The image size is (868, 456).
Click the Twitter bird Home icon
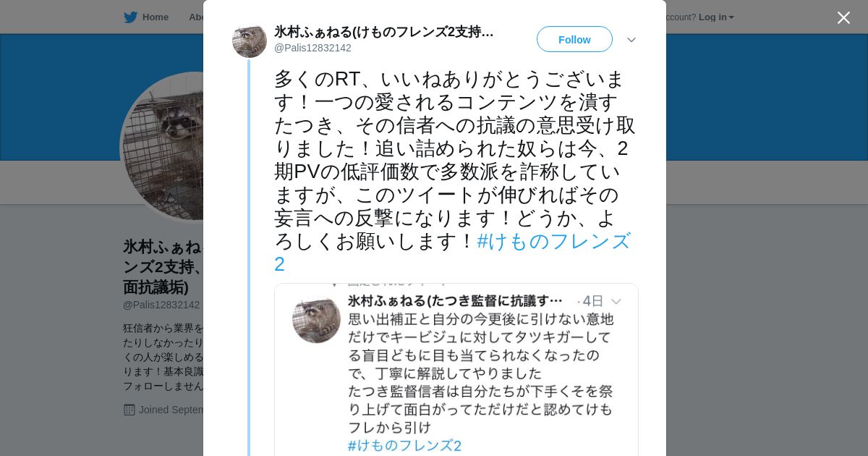point(130,17)
